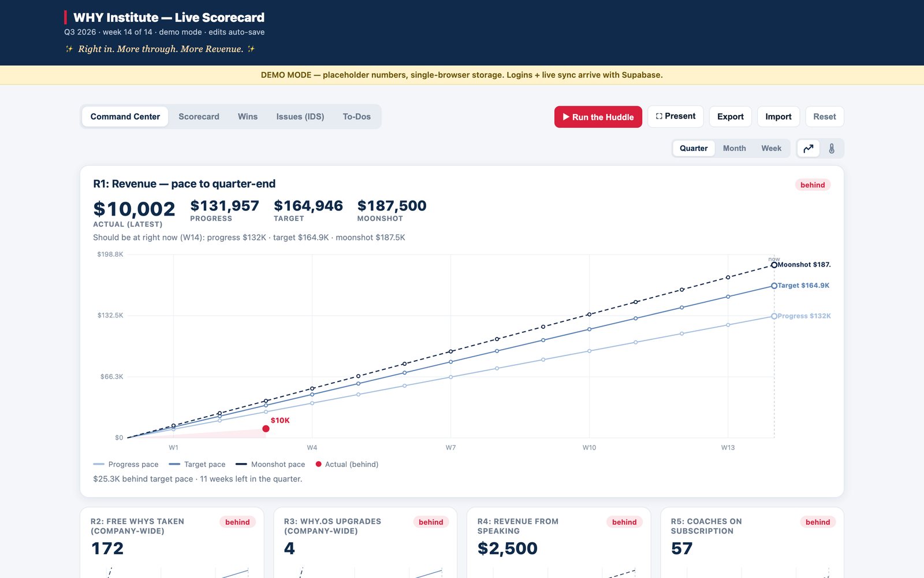Click the '$25.3K behind target pace' note

click(198, 479)
